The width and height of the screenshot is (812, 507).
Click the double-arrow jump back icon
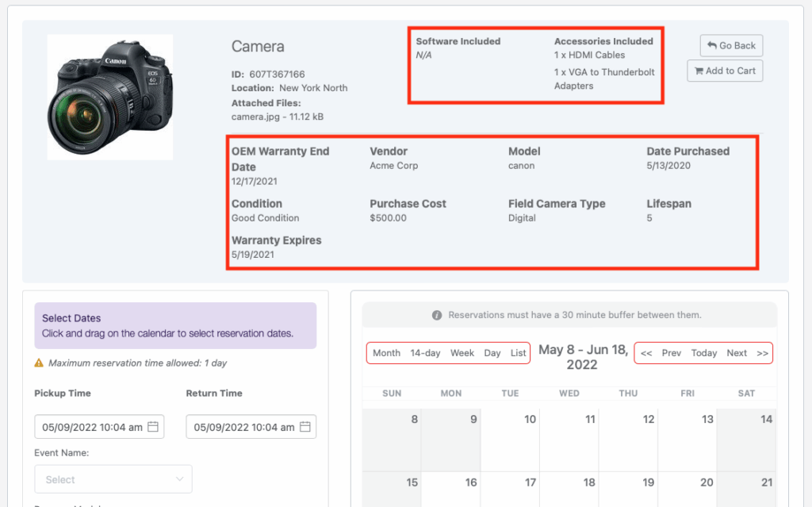(x=649, y=353)
